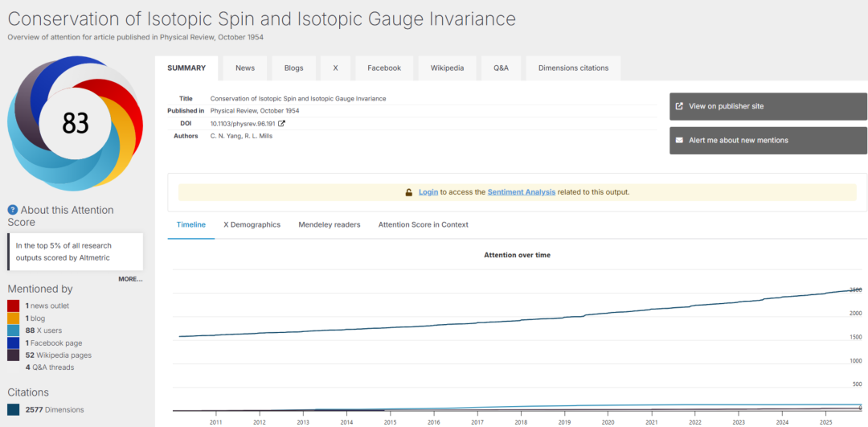Click the 2577 Dimensions citations entry
The width and height of the screenshot is (868, 427).
tap(55, 410)
